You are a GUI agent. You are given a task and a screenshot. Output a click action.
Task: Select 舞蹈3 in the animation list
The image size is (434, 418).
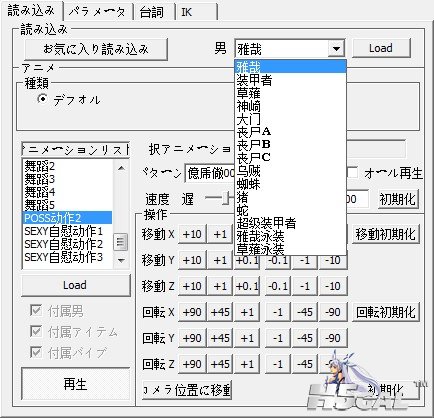[x=67, y=179]
